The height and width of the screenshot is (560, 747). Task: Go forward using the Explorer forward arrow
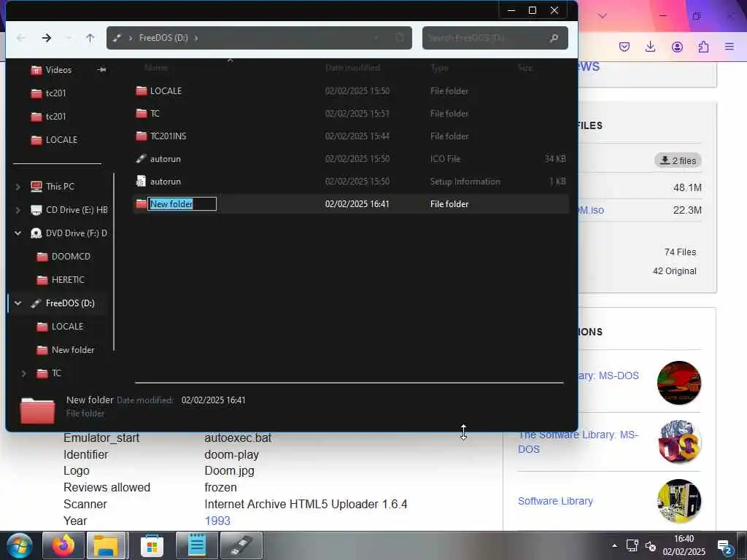[x=46, y=38]
